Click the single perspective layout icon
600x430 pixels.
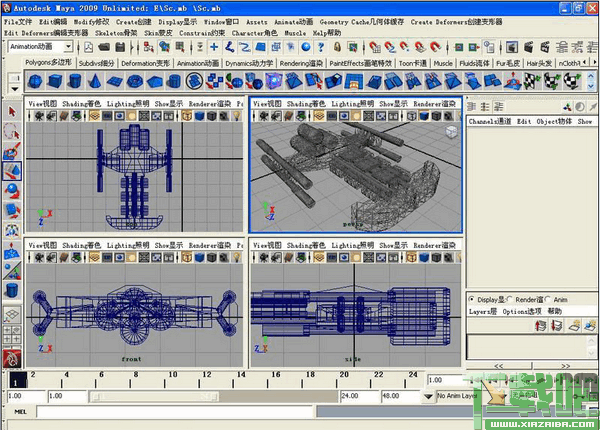[12, 315]
